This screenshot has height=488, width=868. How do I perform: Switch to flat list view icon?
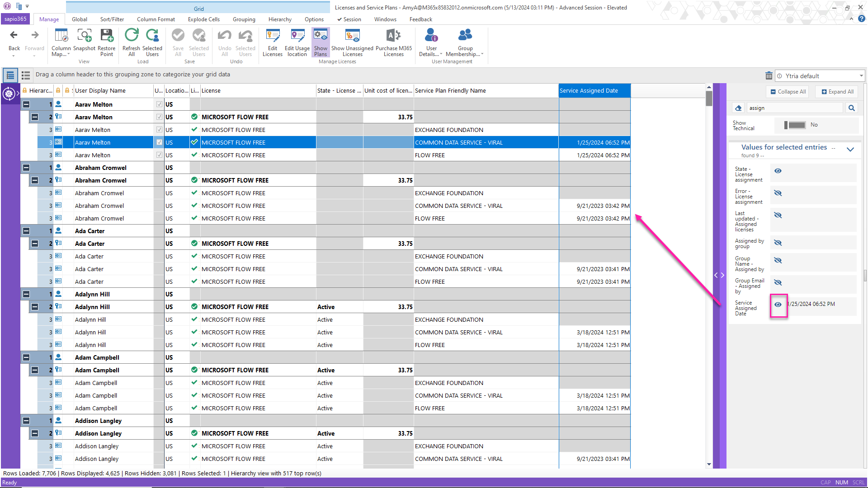click(26, 75)
